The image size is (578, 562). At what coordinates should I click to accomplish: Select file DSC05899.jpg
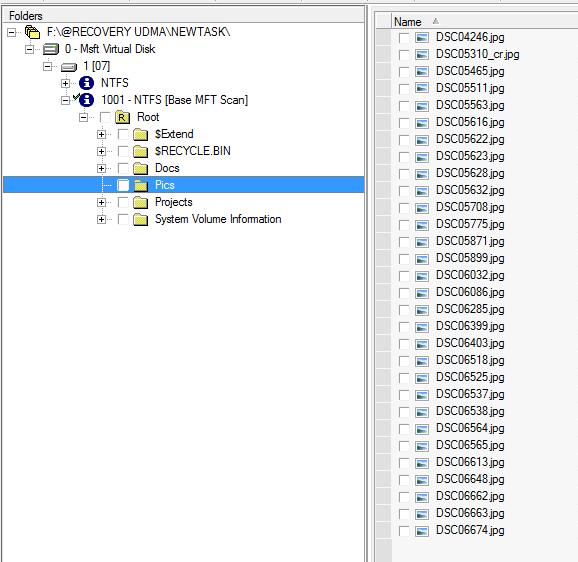click(x=470, y=258)
